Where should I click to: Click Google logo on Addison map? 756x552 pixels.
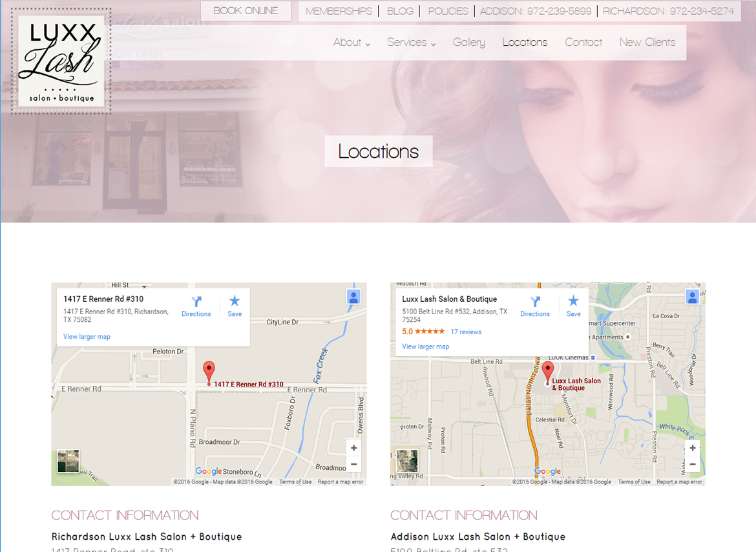[548, 471]
